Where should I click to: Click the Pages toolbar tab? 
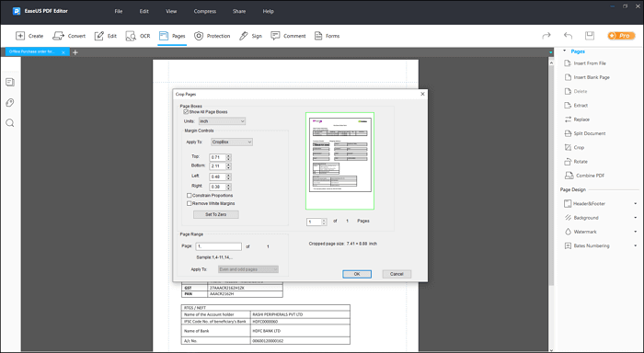coord(172,36)
